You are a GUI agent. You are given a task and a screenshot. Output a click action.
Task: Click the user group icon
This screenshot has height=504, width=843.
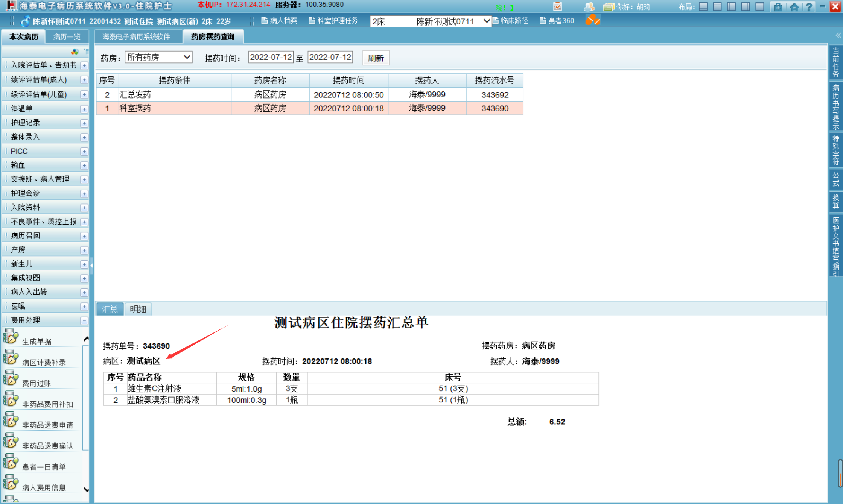click(589, 6)
